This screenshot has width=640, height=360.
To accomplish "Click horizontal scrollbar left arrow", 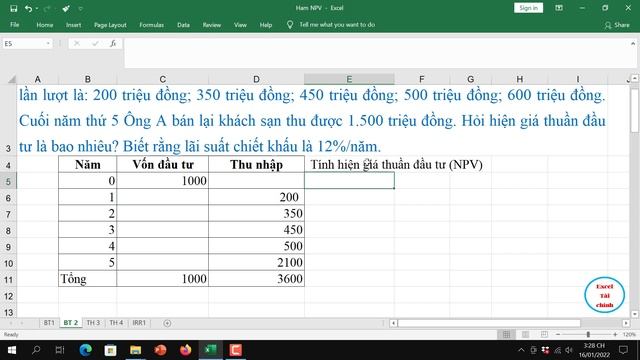I will click(393, 323).
